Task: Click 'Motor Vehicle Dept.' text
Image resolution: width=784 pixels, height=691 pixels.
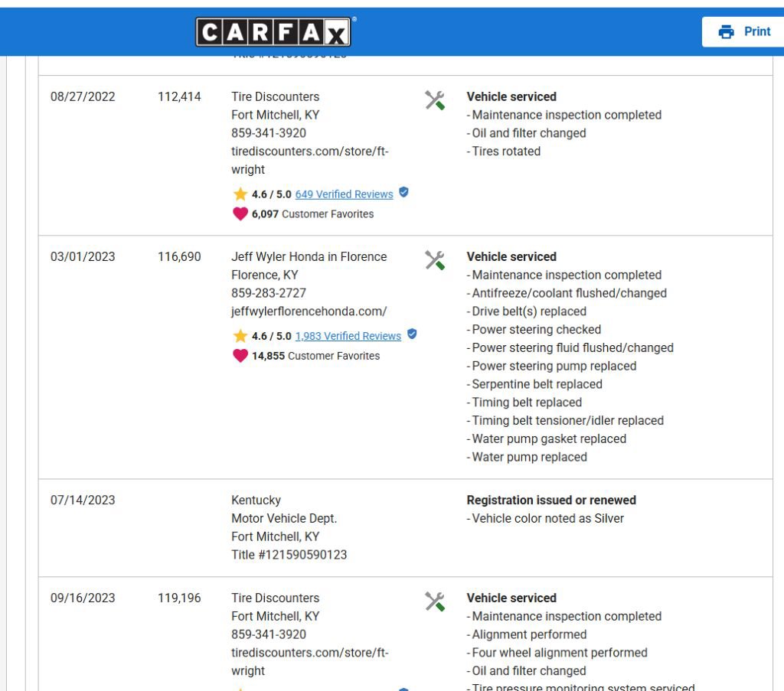Action: [x=284, y=519]
